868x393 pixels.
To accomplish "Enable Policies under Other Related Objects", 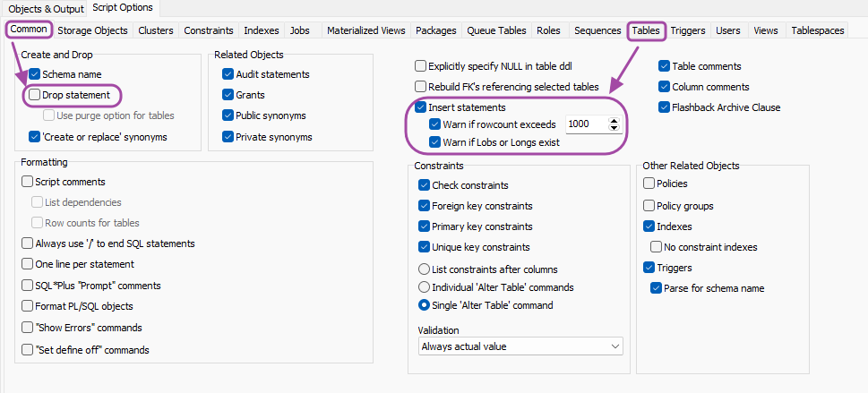I will pyautogui.click(x=649, y=184).
